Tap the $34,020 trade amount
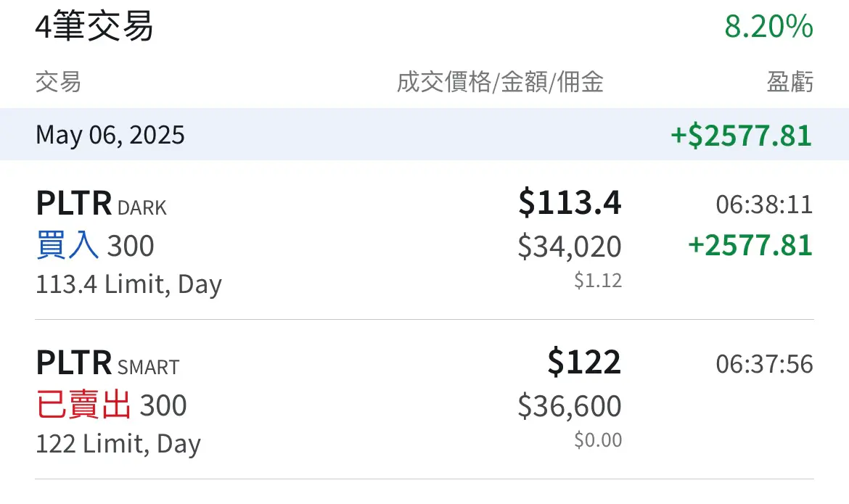Image resolution: width=849 pixels, height=504 pixels. point(570,247)
